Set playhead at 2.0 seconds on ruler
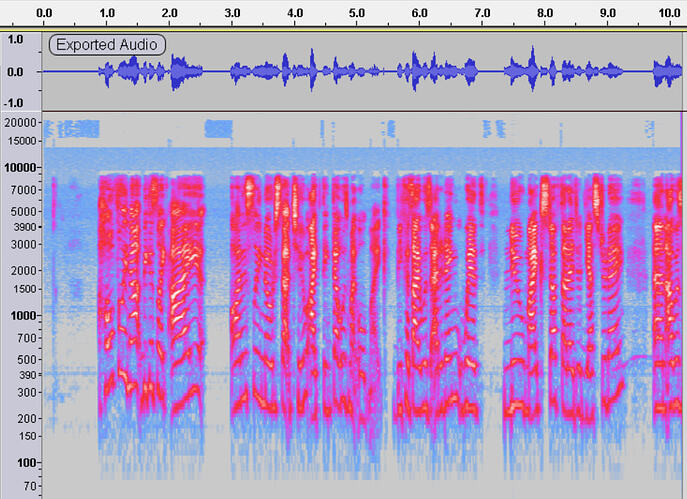The width and height of the screenshot is (687, 499). [169, 14]
